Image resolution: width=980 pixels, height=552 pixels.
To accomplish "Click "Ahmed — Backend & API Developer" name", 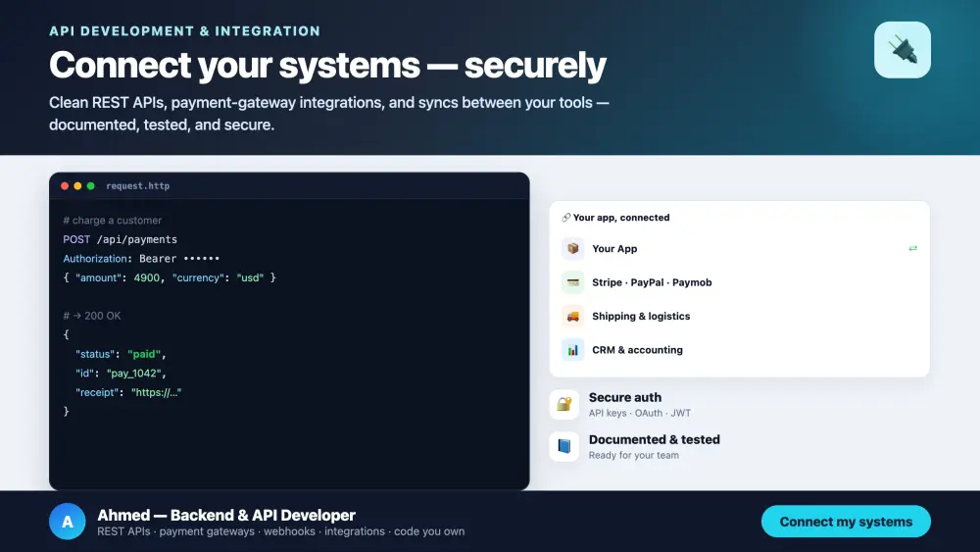I will click(226, 515).
